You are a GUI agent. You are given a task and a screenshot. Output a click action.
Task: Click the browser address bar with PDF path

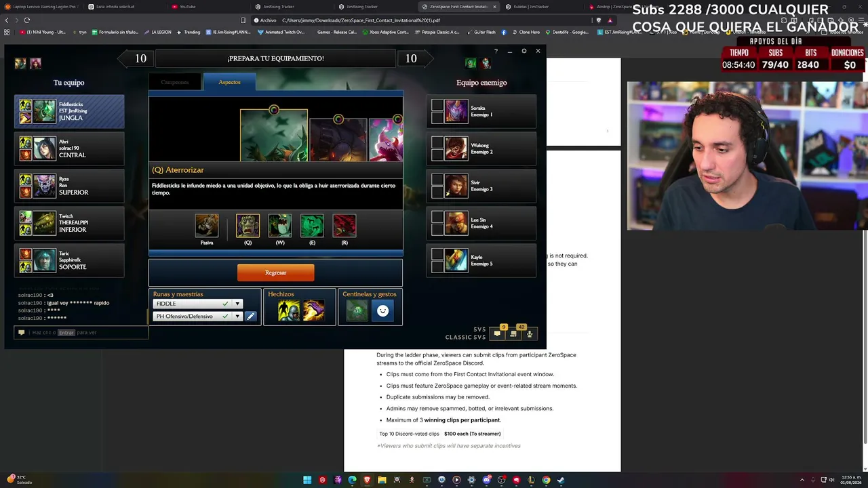tap(433, 20)
